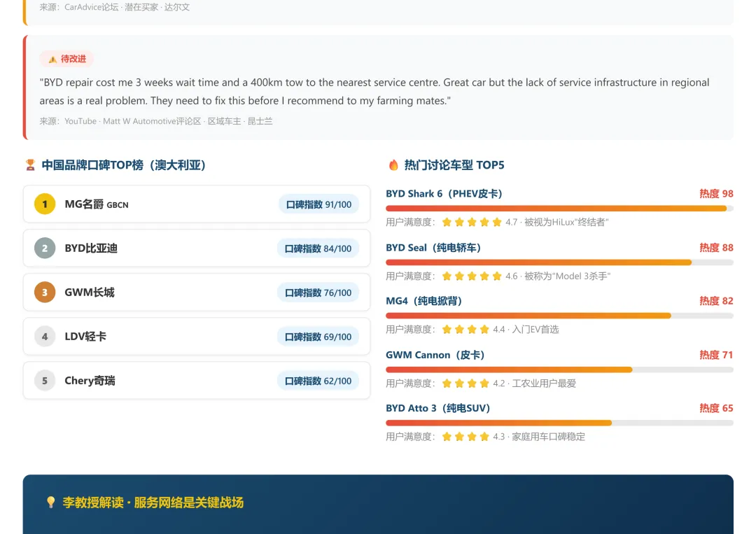Viewport: 756px width, 534px height.
Task: Click the lightbulb icon next to 李教授解读
Action: coord(50,503)
